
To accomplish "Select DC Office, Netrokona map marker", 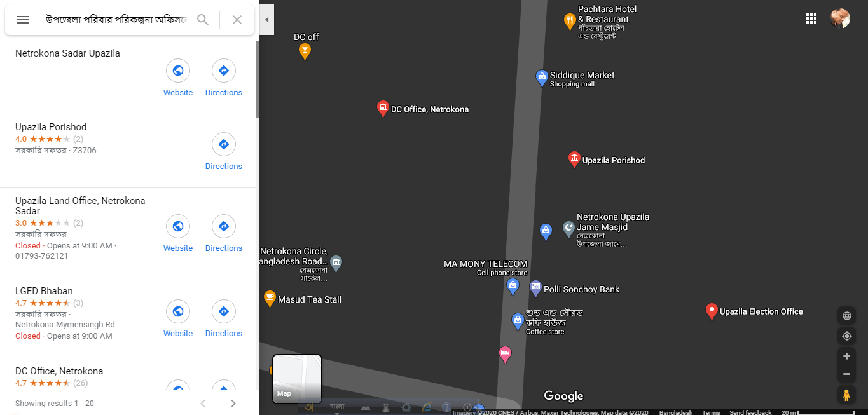I will (x=383, y=109).
